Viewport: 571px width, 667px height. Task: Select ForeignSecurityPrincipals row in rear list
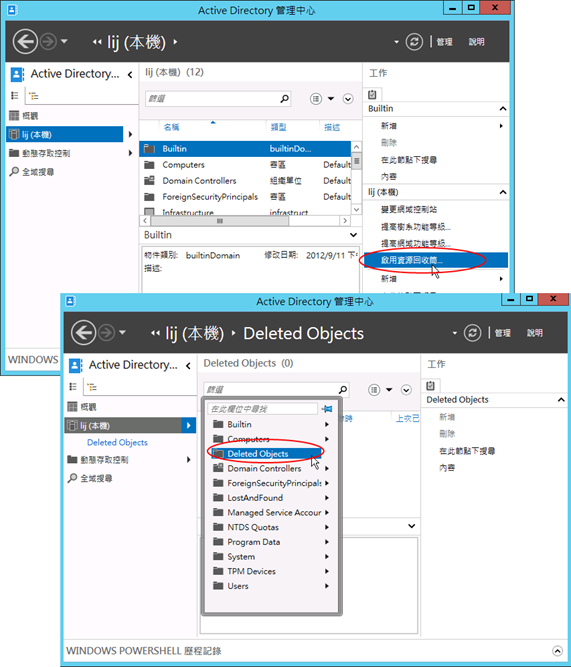(x=245, y=197)
